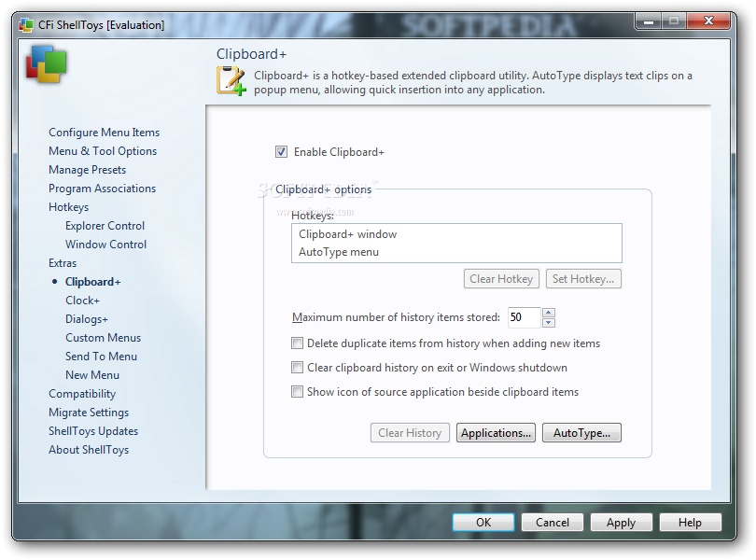Image resolution: width=756 pixels, height=560 pixels.
Task: Select Explorer Control under Hotkeys
Action: (x=105, y=226)
